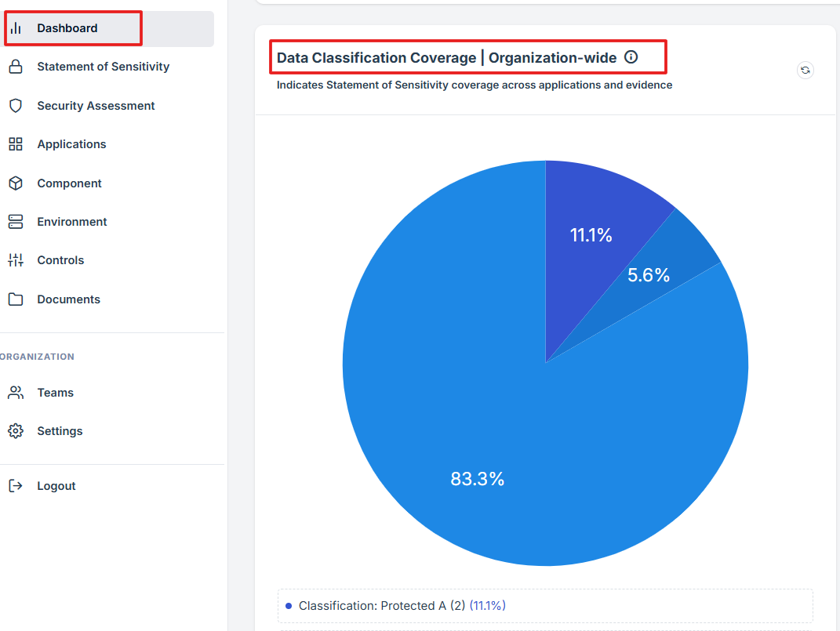This screenshot has height=631, width=840.
Task: Click the Protected A legend color dot
Action: pyautogui.click(x=289, y=606)
